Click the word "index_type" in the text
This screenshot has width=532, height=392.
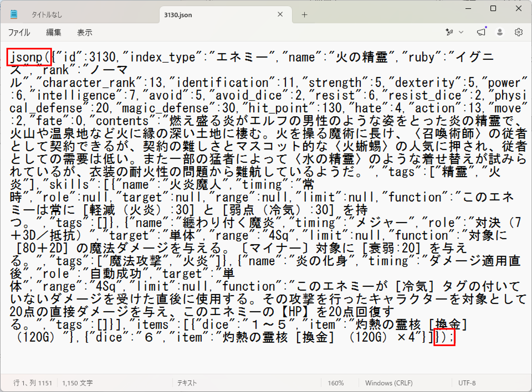tap(163, 57)
